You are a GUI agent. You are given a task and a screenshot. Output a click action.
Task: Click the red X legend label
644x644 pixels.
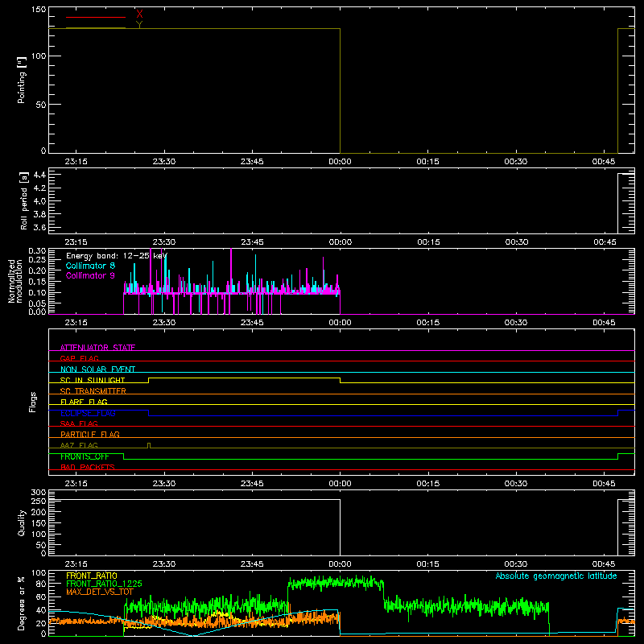(139, 14)
